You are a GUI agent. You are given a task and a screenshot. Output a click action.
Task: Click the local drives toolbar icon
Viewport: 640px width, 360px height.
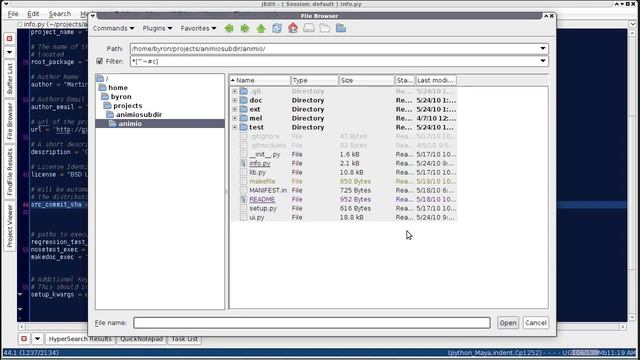pyautogui.click(x=309, y=28)
